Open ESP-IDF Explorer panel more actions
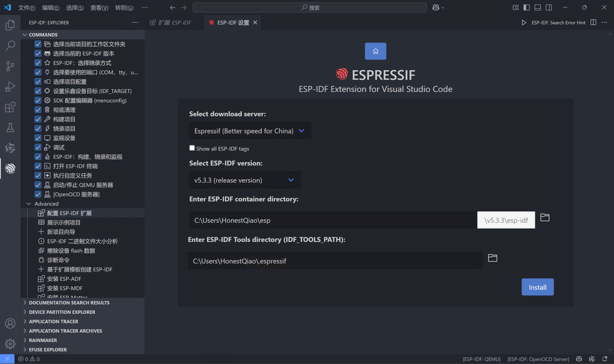 click(135, 22)
